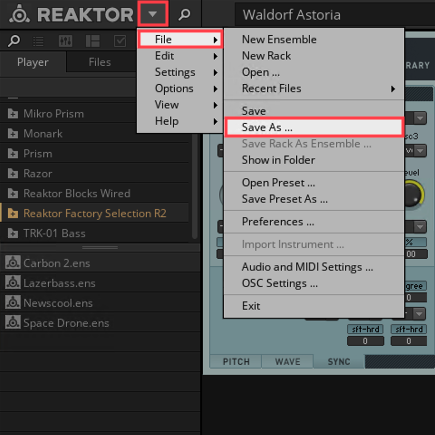Open the main menu dropdown arrow
This screenshot has width=435, height=435.
(x=153, y=14)
